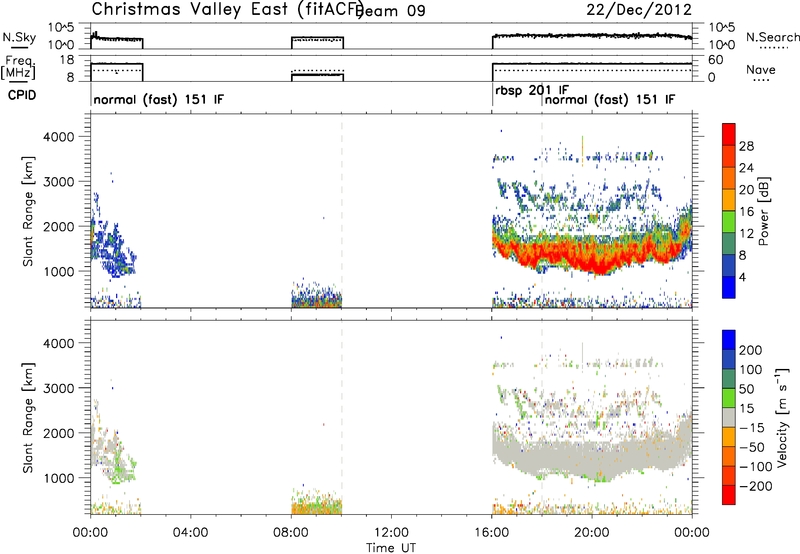Click the 'Freq. [MHz]' axis label
This screenshot has width=800, height=554.
coord(19,67)
